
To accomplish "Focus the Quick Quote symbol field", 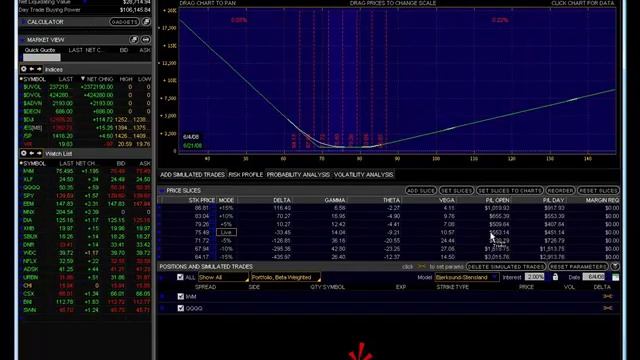I will pos(42,58).
